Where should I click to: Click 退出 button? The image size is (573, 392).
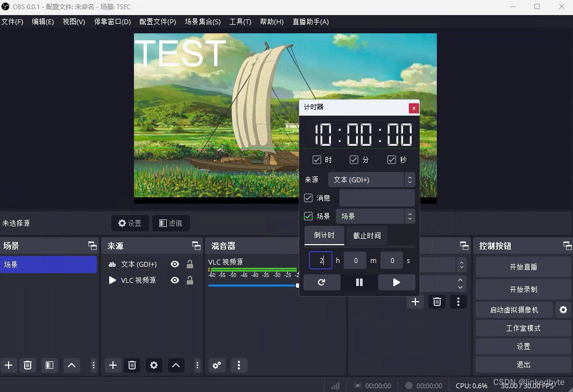pyautogui.click(x=524, y=365)
